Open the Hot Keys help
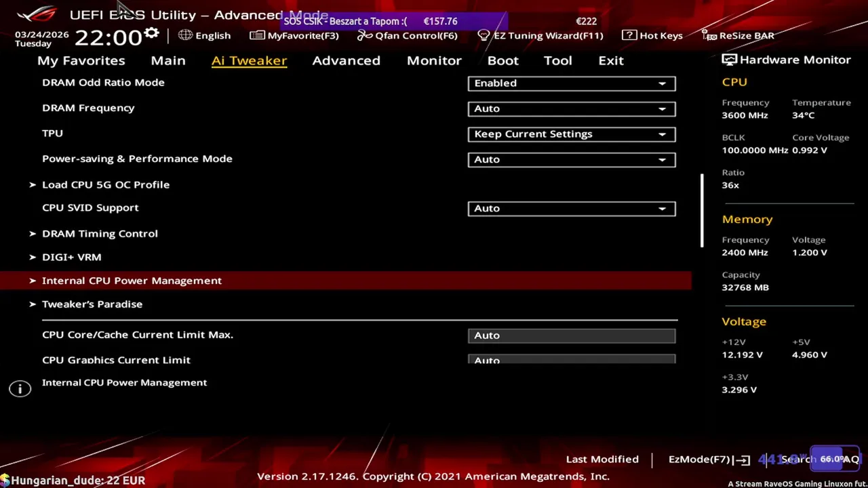 point(652,35)
